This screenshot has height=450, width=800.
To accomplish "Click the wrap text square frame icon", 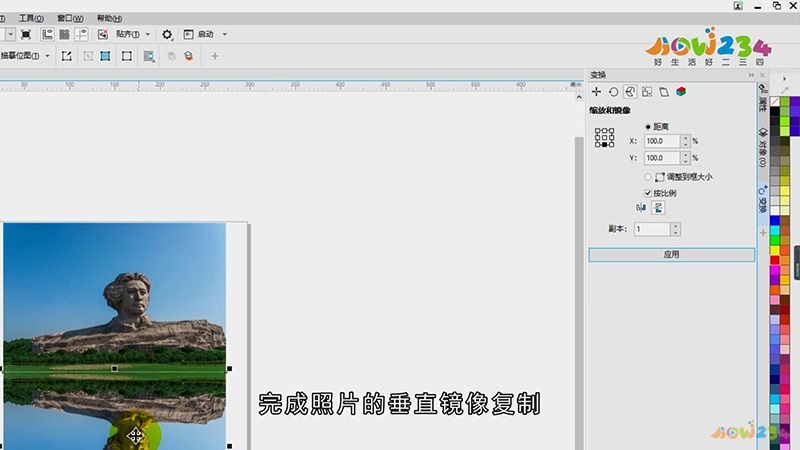I will pos(127,56).
